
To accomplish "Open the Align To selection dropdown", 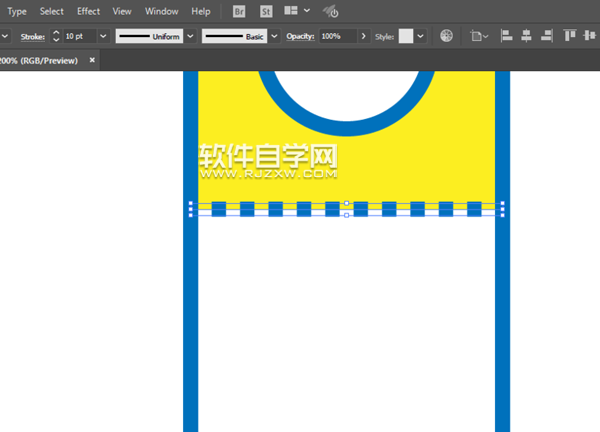I will pos(480,36).
